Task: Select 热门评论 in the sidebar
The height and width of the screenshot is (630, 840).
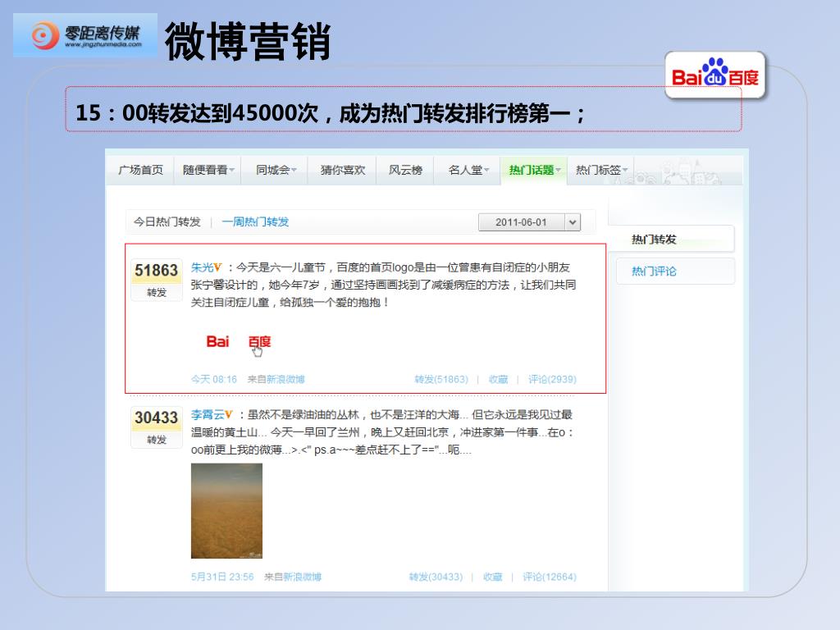Action: (675, 271)
